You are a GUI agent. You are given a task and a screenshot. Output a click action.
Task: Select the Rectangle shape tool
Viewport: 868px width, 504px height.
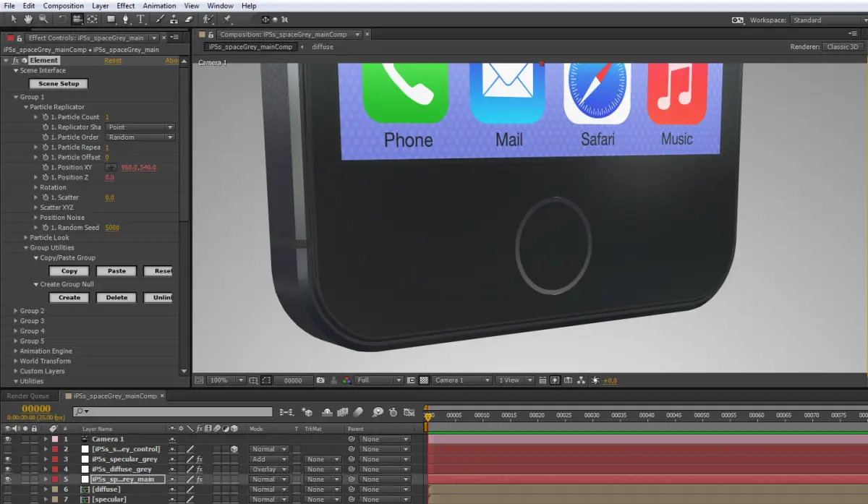click(x=111, y=19)
